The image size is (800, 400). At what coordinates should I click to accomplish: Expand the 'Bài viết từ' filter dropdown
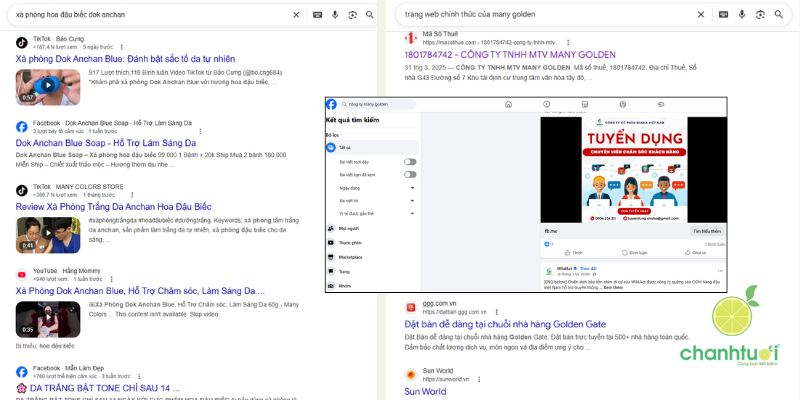point(412,200)
